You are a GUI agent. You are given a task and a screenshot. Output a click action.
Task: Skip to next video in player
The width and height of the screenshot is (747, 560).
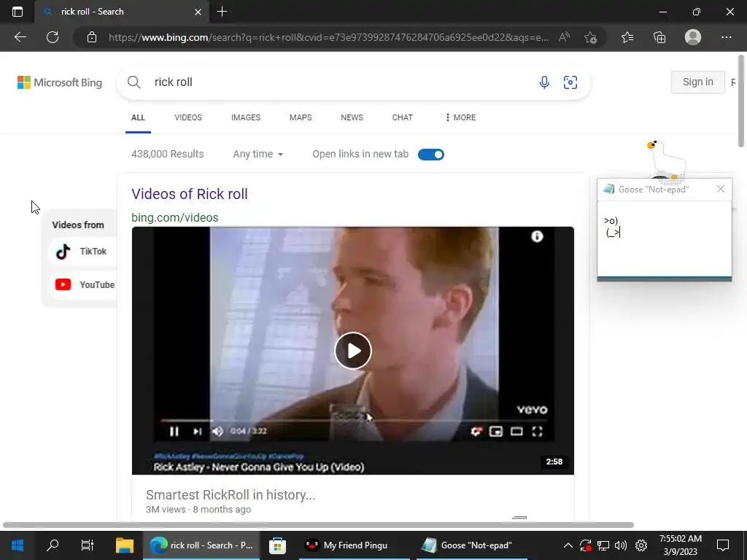click(x=197, y=432)
